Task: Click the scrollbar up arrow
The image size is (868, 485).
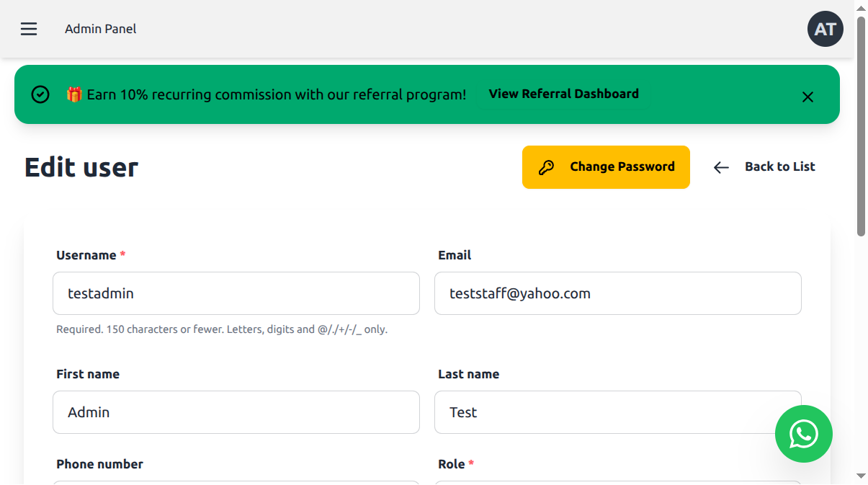Action: (x=862, y=8)
